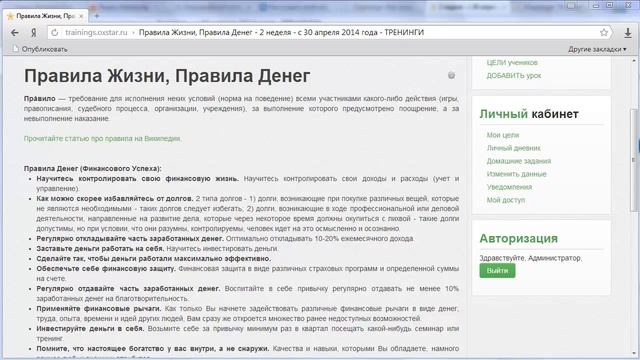Open a new tab with the plus button
640x360 pixels.
coord(97,16)
